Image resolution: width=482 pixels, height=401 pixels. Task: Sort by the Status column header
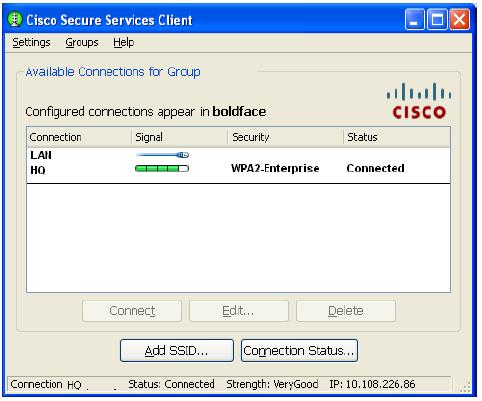pyautogui.click(x=397, y=137)
